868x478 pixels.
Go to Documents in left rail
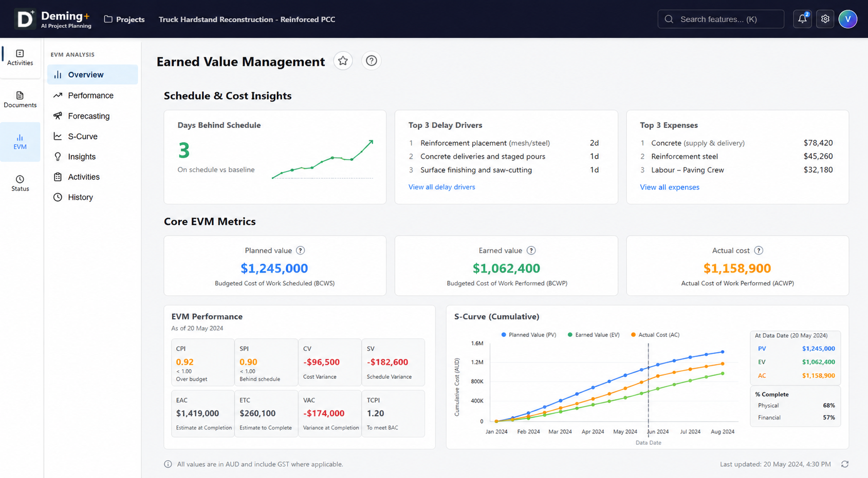pyautogui.click(x=20, y=100)
